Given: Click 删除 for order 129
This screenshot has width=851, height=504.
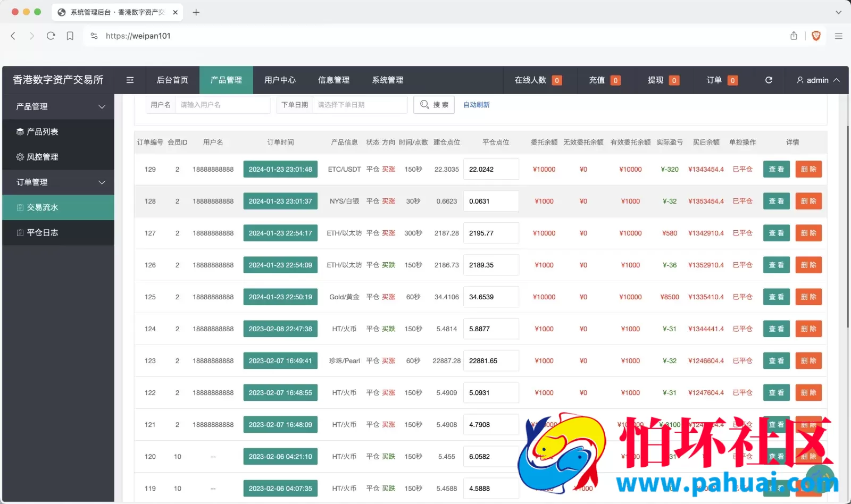Looking at the screenshot, I should click(x=808, y=169).
